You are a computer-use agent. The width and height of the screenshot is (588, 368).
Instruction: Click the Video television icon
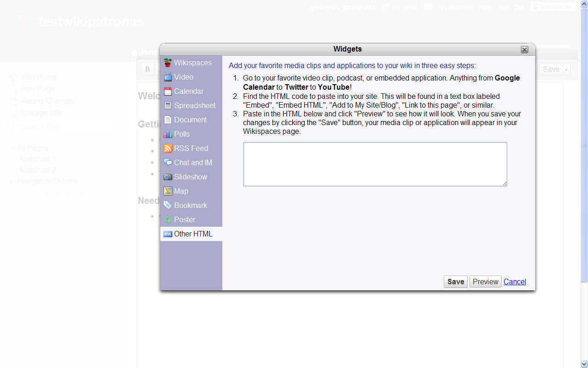(x=168, y=77)
